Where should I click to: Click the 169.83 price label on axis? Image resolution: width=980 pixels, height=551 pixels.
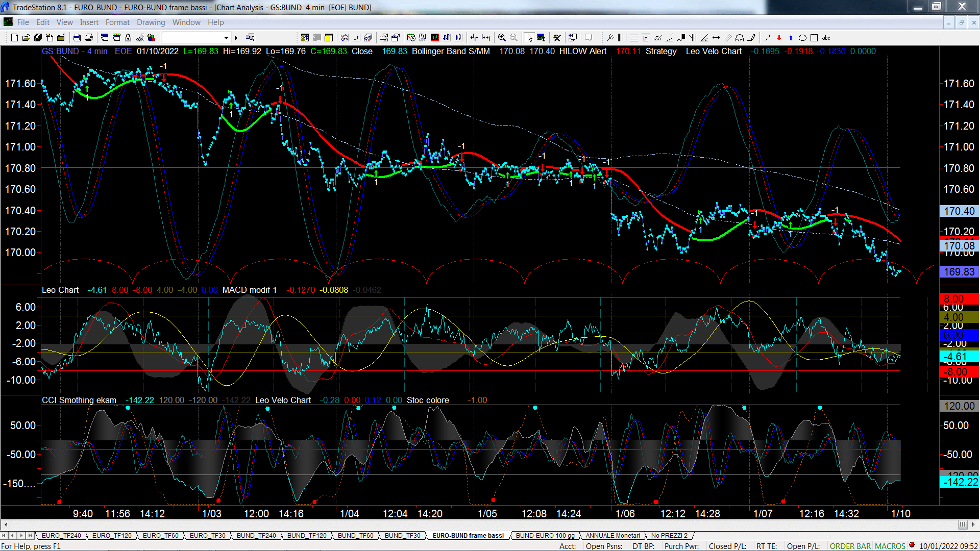pyautogui.click(x=959, y=272)
